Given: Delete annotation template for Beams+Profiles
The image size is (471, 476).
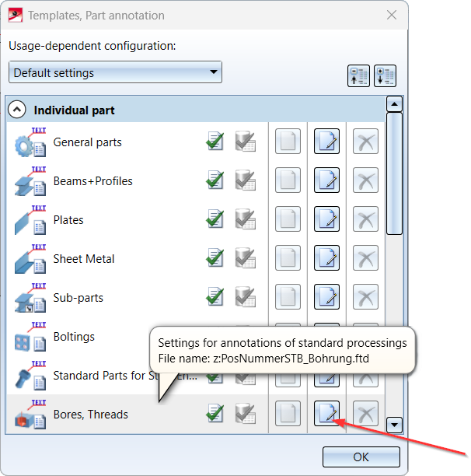Looking at the screenshot, I should (365, 180).
